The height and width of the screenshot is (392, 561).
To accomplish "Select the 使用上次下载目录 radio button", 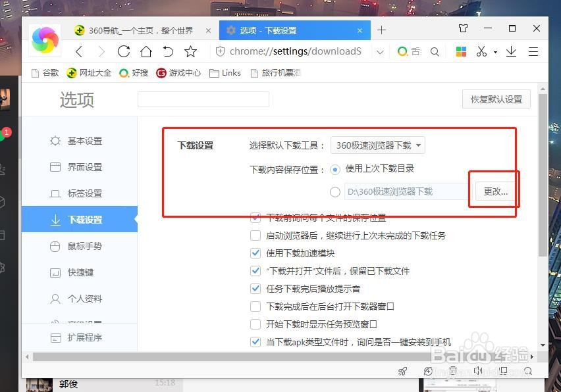I will pyautogui.click(x=336, y=168).
